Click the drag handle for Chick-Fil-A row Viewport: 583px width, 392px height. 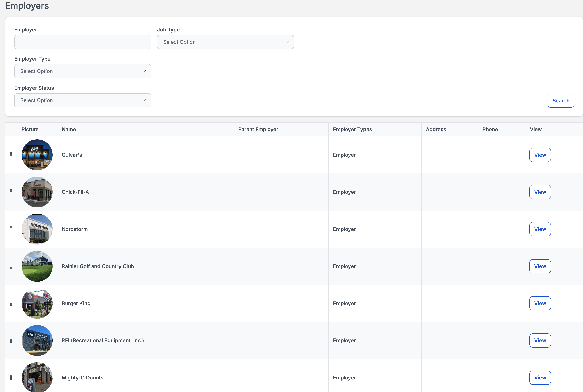click(x=11, y=192)
